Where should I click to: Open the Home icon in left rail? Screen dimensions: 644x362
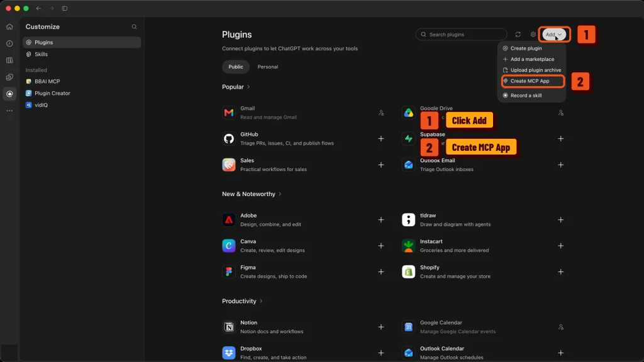pyautogui.click(x=9, y=26)
